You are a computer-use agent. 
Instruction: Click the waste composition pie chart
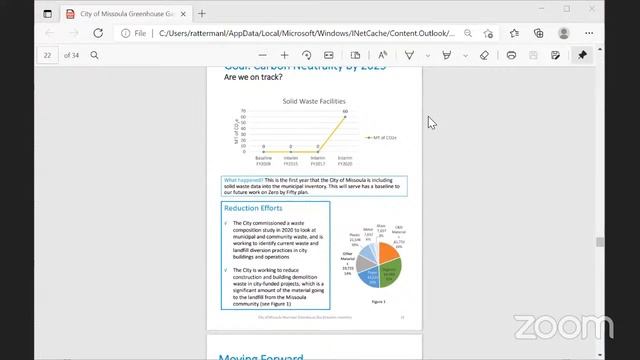[x=379, y=265]
